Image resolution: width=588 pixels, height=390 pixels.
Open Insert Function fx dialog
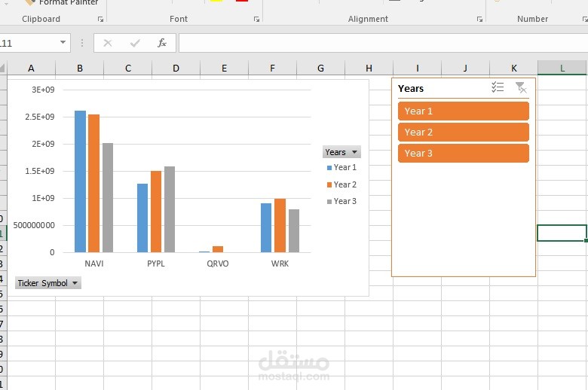tap(161, 43)
